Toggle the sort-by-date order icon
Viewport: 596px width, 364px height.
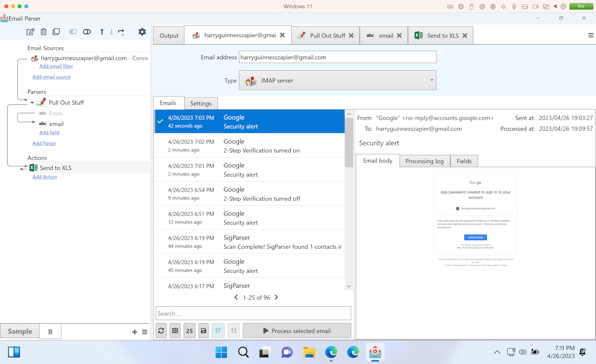coord(218,331)
